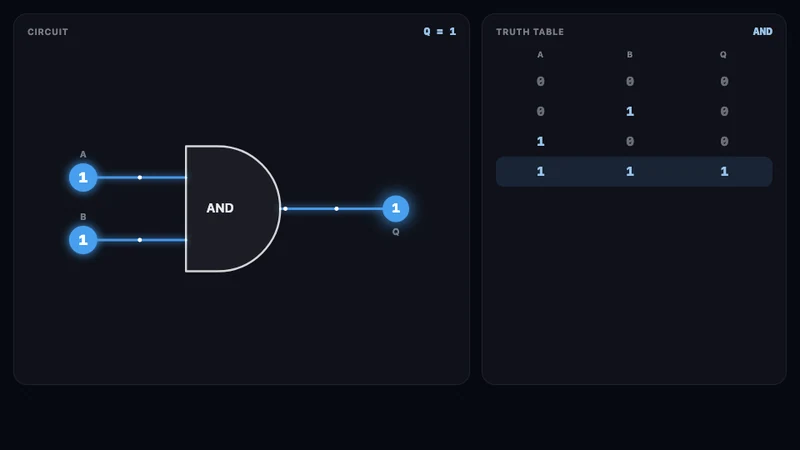
Task: Click column header B in truth table
Action: pyautogui.click(x=630, y=55)
